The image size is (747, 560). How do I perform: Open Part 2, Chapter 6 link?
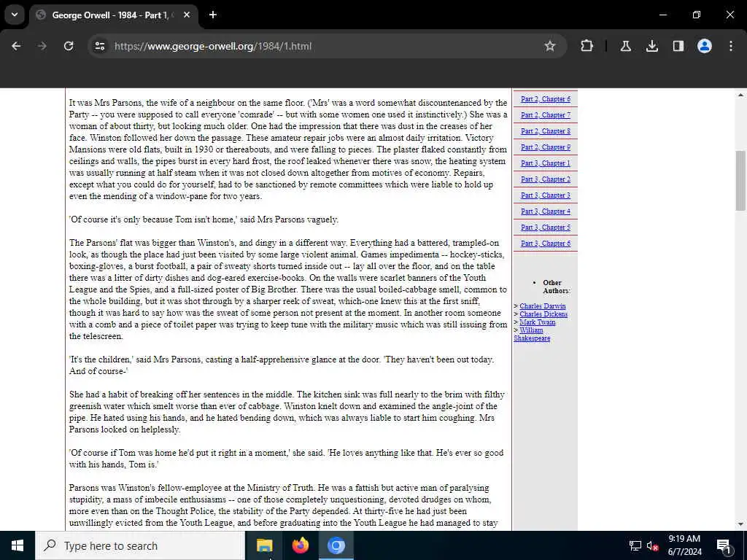point(546,99)
